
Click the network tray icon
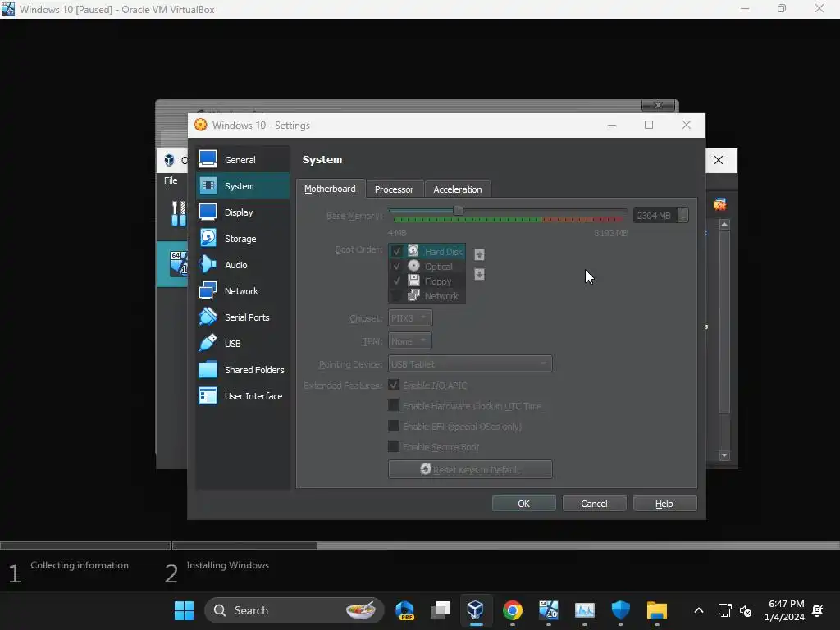724,610
